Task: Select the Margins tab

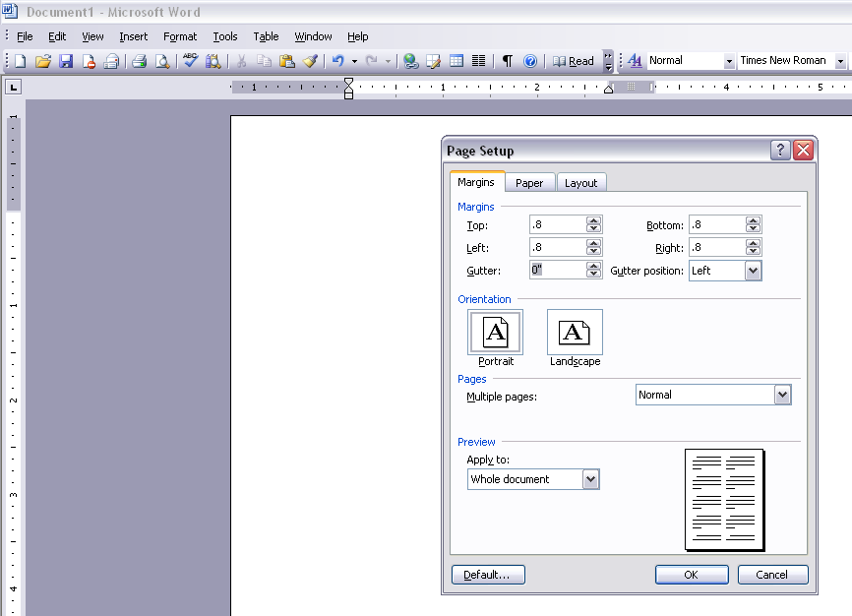Action: click(476, 182)
